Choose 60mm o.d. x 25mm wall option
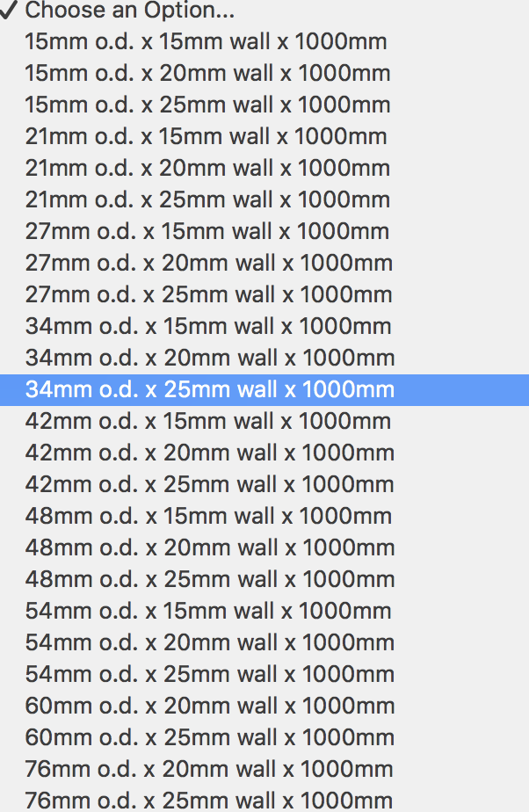The height and width of the screenshot is (812, 529). [211, 737]
